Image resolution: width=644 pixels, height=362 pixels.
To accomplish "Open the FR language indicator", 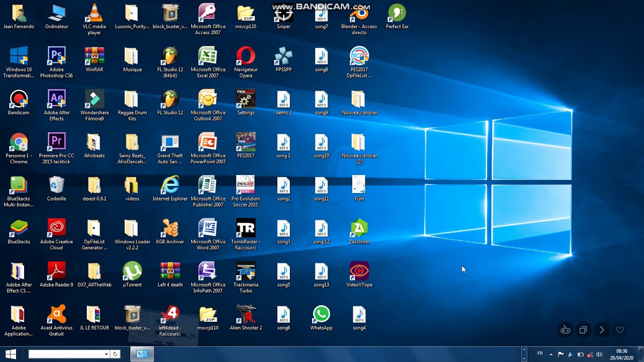I will click(540, 353).
